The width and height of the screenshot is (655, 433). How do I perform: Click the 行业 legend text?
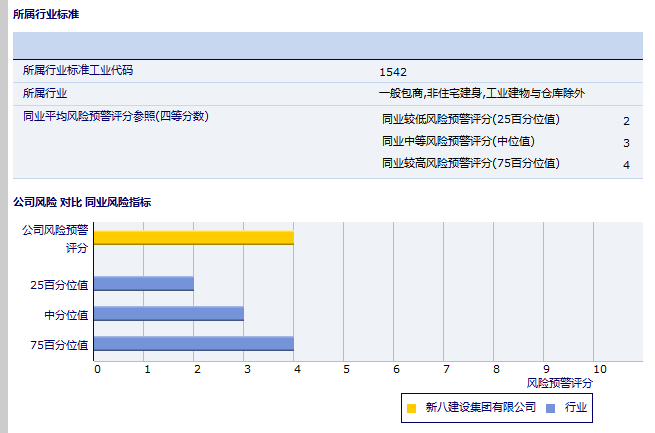click(575, 408)
